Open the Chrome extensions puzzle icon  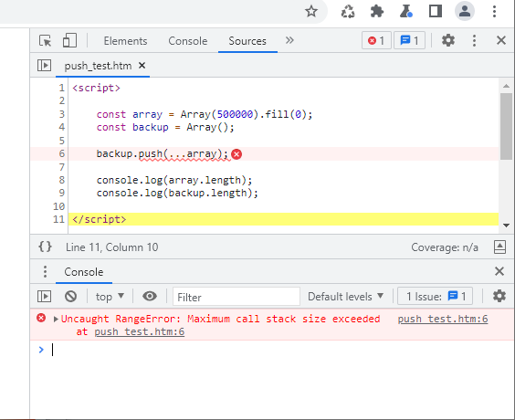click(377, 12)
